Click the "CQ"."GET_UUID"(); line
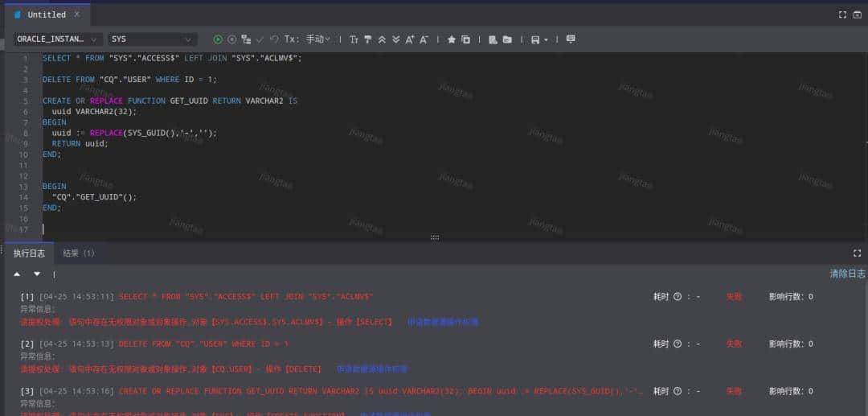868x416 pixels. pyautogui.click(x=94, y=197)
